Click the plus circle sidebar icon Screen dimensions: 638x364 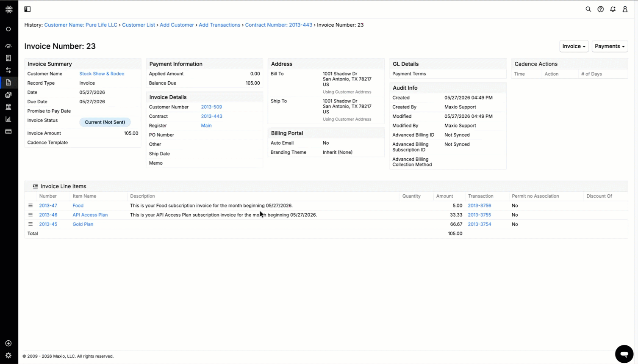click(x=8, y=343)
